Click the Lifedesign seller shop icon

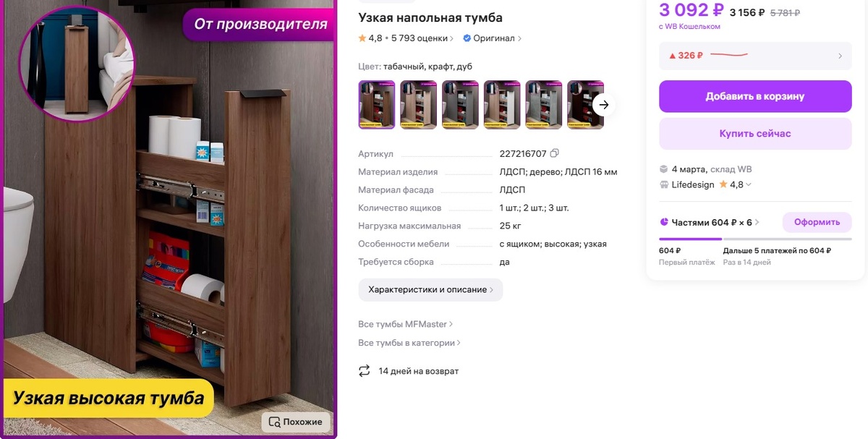(663, 184)
